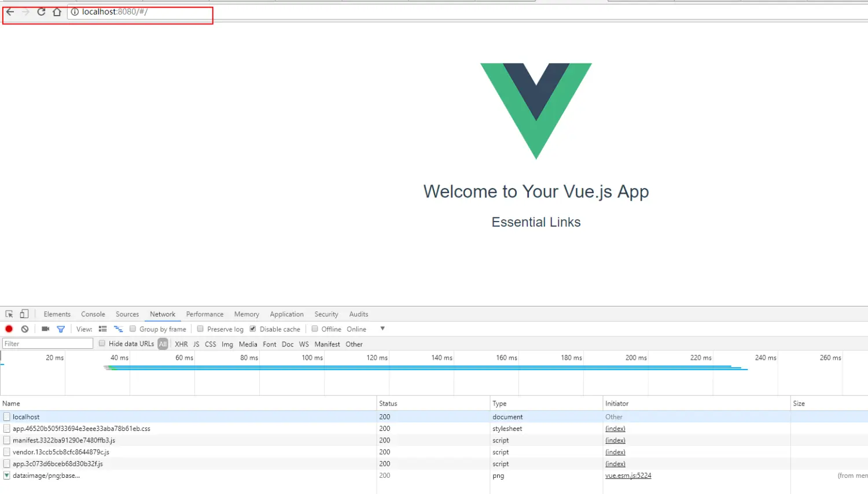Enable Preserve log checkbox
The image size is (868, 494).
click(x=200, y=329)
